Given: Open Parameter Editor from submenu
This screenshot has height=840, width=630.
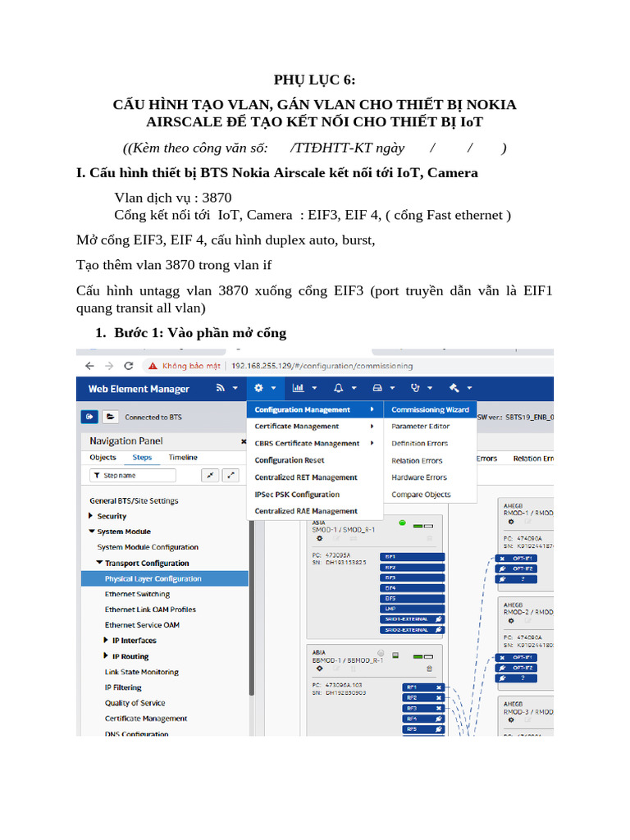Looking at the screenshot, I should point(430,427).
